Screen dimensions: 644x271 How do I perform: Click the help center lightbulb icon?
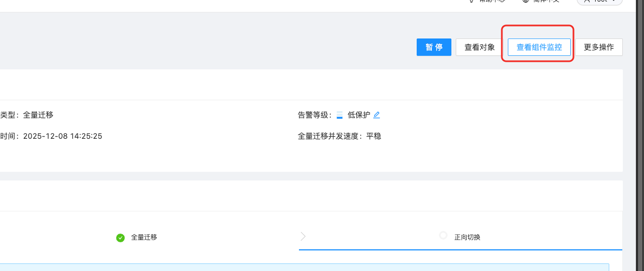pyautogui.click(x=471, y=2)
